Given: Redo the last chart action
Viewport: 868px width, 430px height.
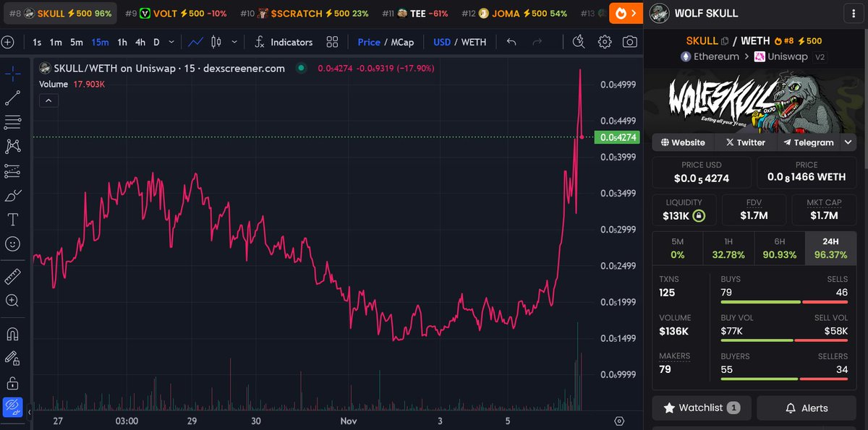Looking at the screenshot, I should pos(537,42).
